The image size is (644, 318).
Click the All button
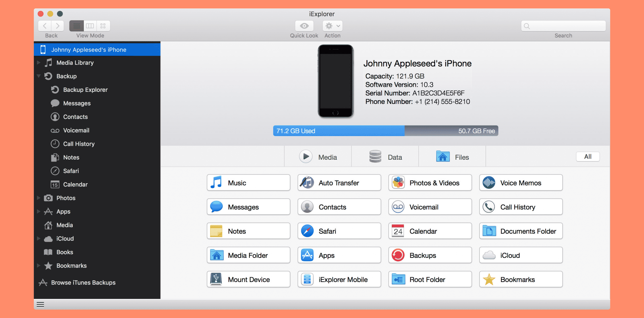click(588, 156)
